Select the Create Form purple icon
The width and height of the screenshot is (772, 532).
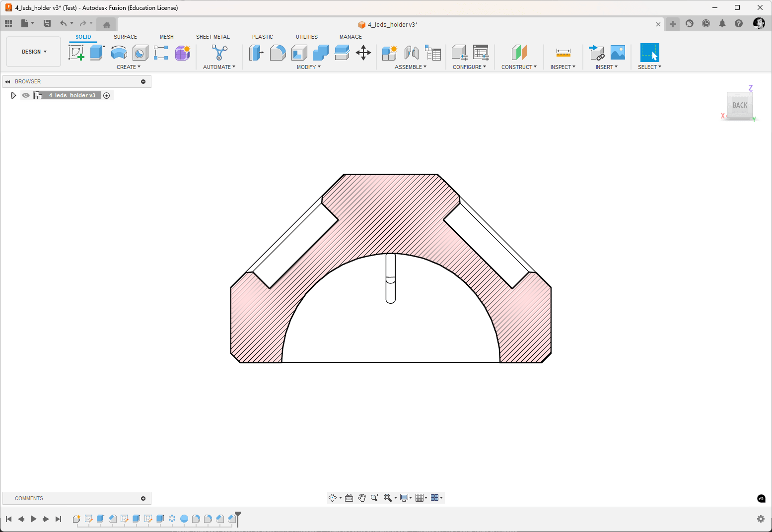[182, 52]
